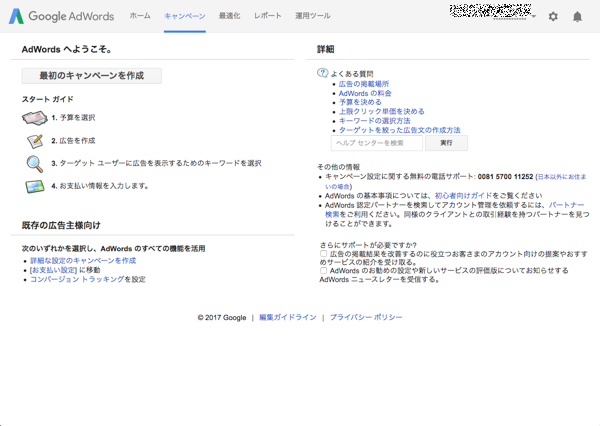This screenshot has height=426, width=600.
Task: Click the credit card payment icon
Action: (x=35, y=186)
